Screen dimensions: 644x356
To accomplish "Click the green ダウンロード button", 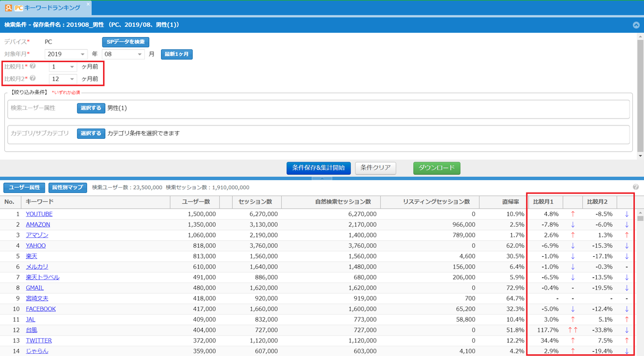I will click(x=436, y=168).
